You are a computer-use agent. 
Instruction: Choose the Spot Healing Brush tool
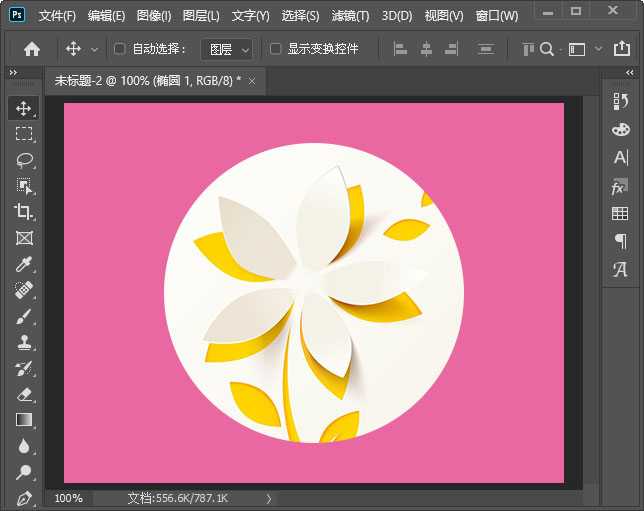tap(24, 290)
